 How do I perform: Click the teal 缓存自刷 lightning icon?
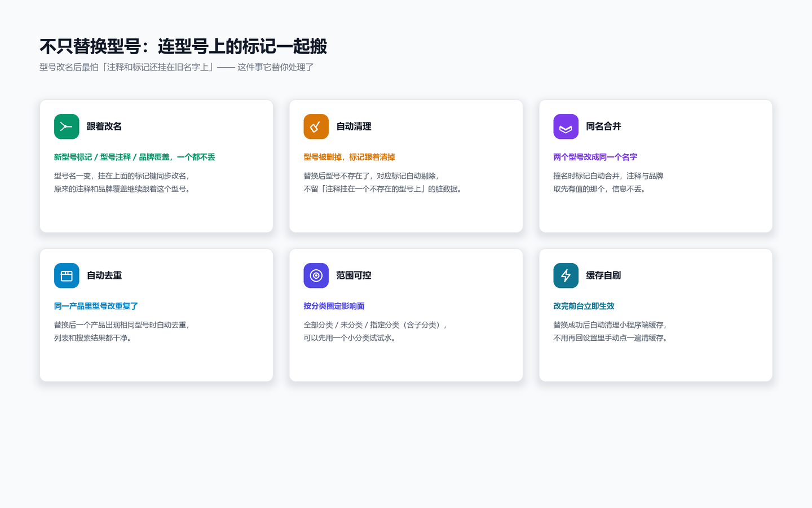(566, 275)
